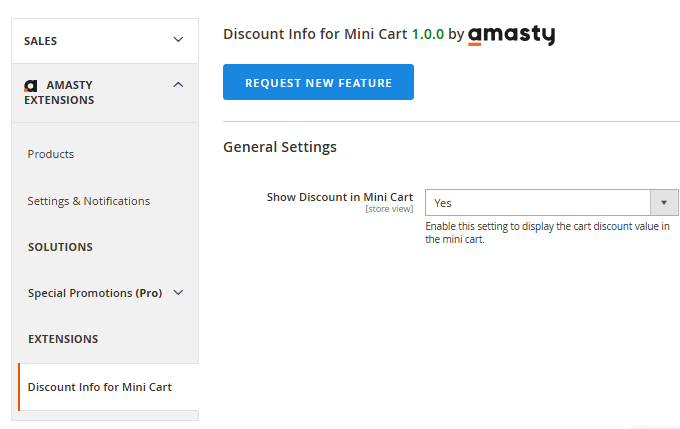
Task: Open the Products menu item
Action: (x=51, y=154)
